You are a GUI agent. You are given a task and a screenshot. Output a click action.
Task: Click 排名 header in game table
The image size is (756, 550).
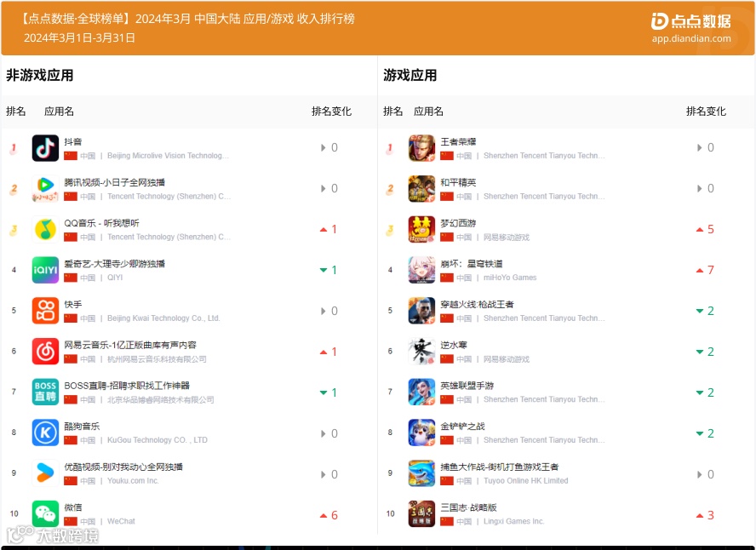pos(392,112)
